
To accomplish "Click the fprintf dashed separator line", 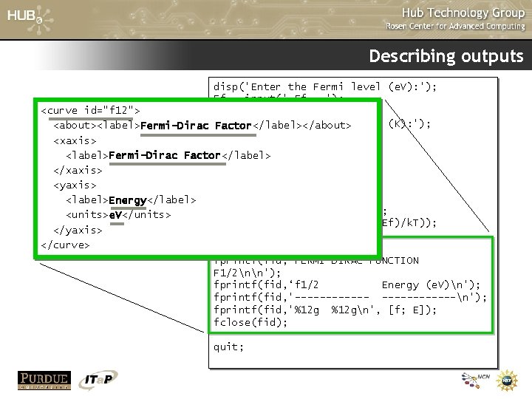I will 350,298.
